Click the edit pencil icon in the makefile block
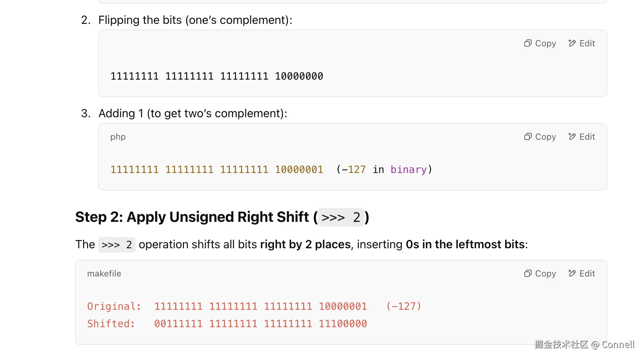 pyautogui.click(x=572, y=274)
